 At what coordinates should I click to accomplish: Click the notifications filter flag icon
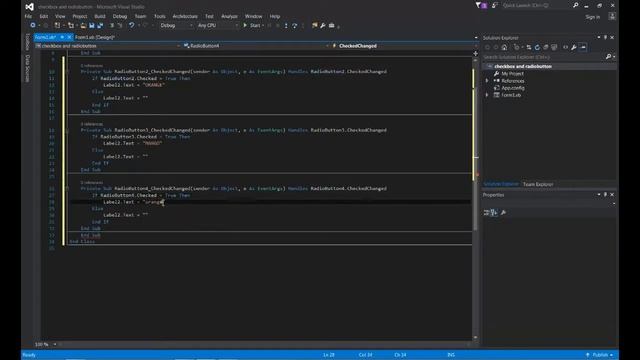pos(478,5)
